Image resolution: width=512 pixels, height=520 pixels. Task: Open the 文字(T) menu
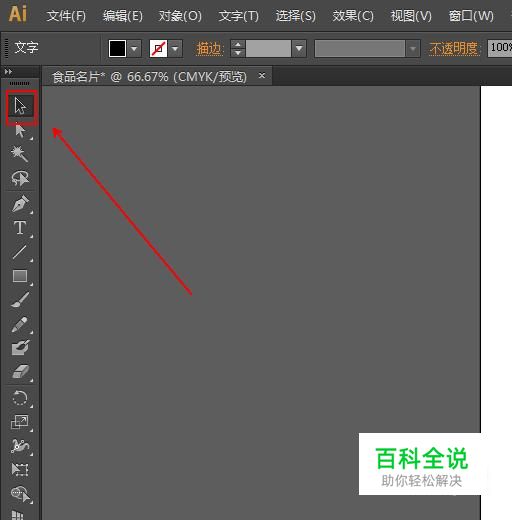(x=239, y=16)
